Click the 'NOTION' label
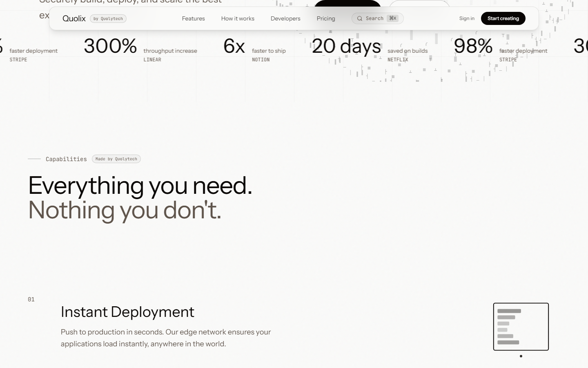The image size is (588, 368). click(261, 60)
